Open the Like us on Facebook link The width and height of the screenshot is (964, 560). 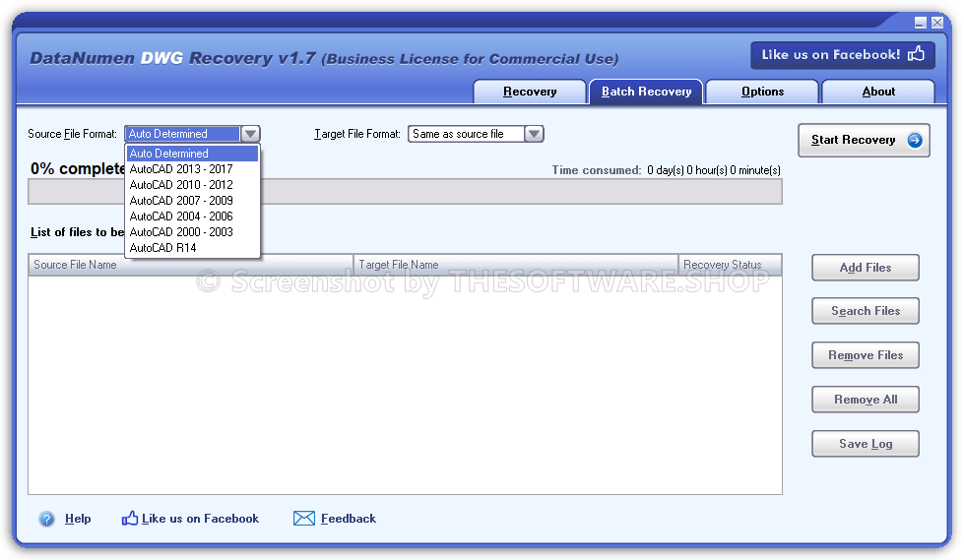click(x=201, y=519)
